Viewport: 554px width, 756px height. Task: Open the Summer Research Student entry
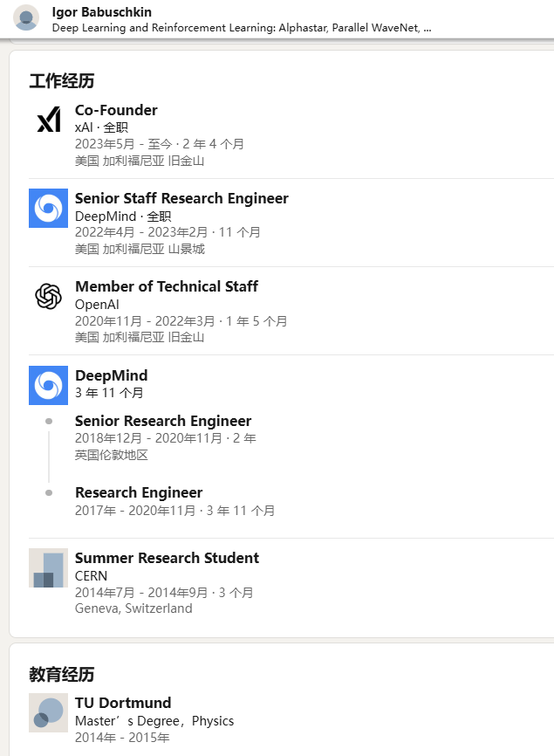(167, 558)
